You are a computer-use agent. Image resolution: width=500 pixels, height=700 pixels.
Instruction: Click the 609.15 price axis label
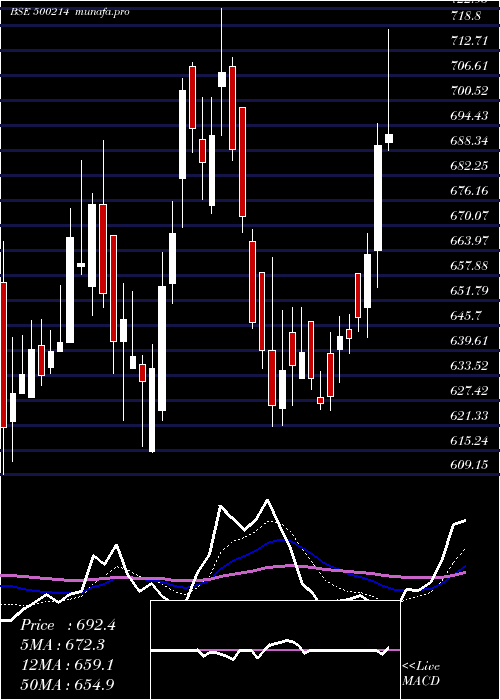[468, 465]
